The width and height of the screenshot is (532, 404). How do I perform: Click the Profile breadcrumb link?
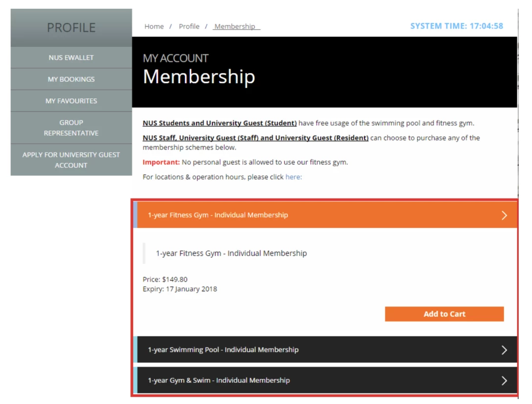click(189, 27)
